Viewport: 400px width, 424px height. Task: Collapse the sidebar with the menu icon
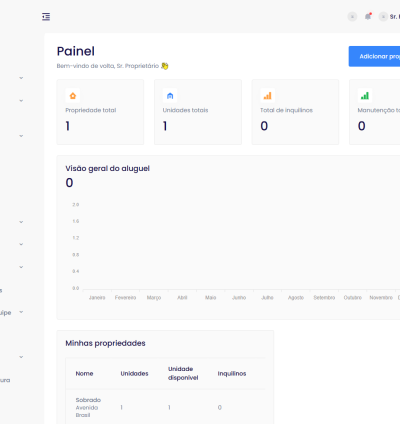[x=46, y=17]
